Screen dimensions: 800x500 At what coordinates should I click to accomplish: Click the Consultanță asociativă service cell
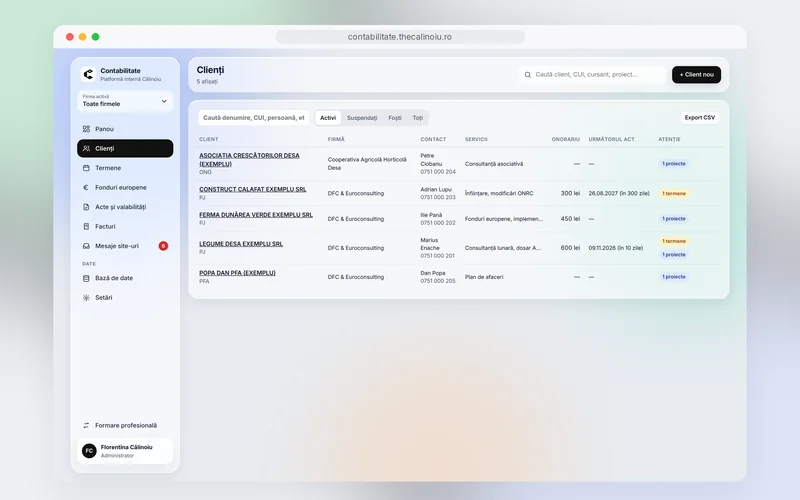click(494, 164)
